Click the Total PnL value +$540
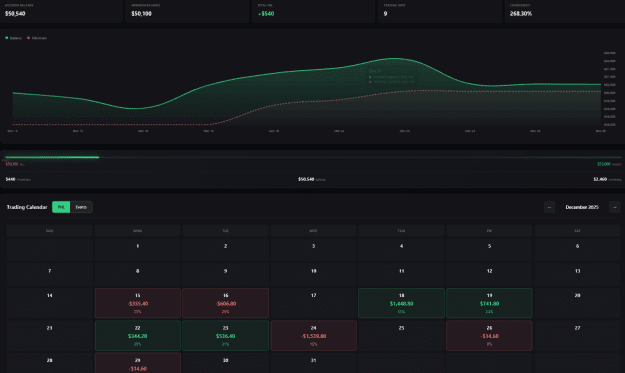625x373 pixels. tap(266, 14)
